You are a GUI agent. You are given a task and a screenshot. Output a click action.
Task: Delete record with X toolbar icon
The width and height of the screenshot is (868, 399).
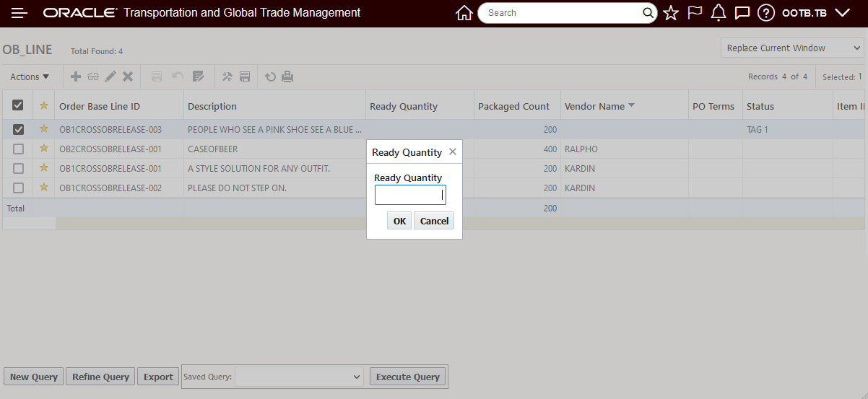tap(128, 76)
